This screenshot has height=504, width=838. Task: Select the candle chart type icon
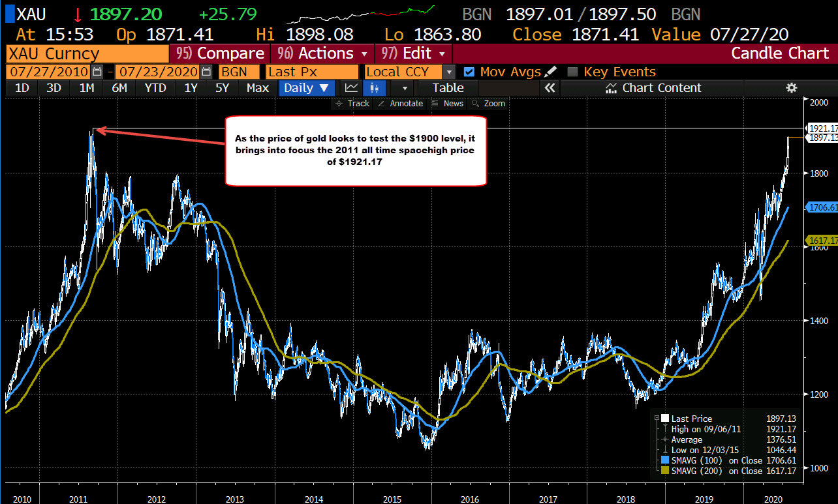tap(374, 88)
